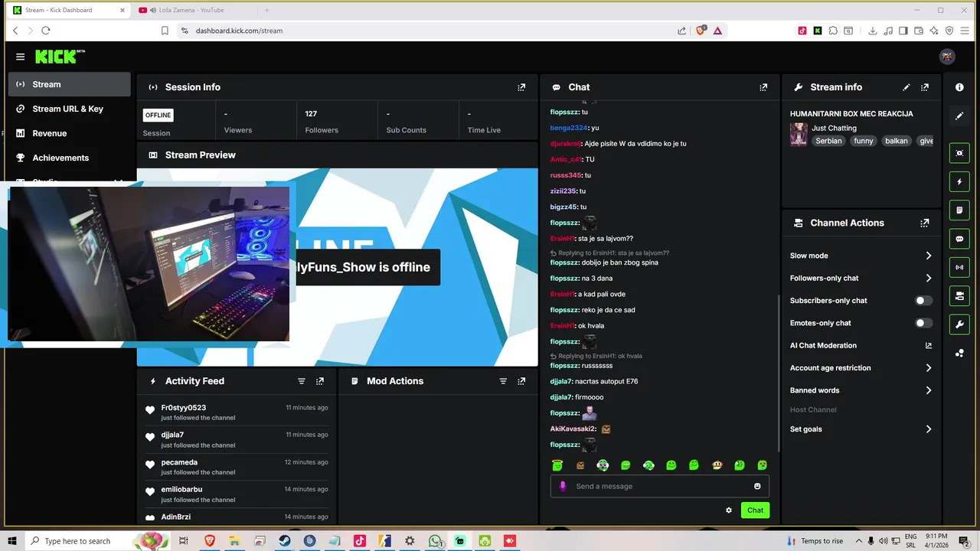Open Steam from the taskbar
The height and width of the screenshot is (551, 980).
[284, 541]
